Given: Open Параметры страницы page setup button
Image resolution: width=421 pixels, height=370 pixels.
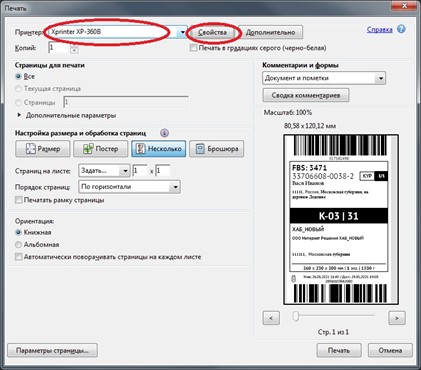Looking at the screenshot, I should pos(52,350).
